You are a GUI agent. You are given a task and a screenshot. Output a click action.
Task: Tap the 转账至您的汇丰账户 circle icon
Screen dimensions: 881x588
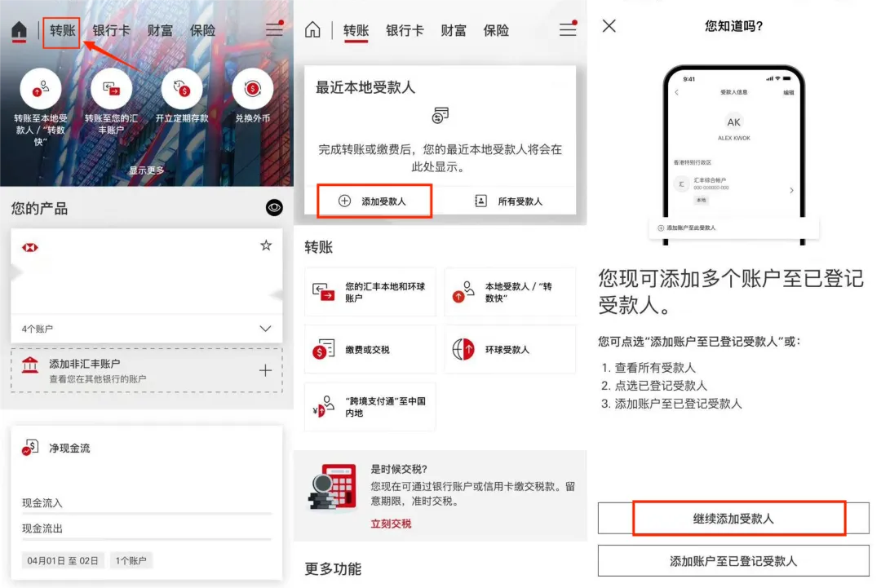(111, 89)
